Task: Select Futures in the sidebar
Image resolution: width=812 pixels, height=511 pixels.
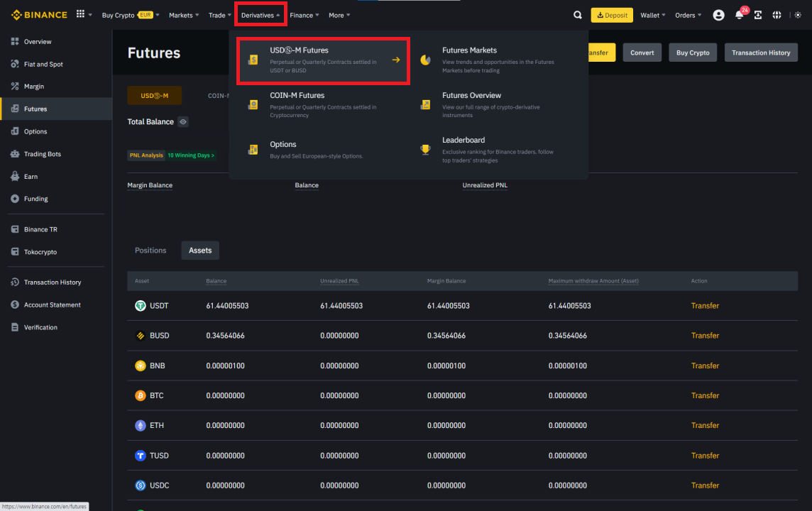Action: point(56,109)
